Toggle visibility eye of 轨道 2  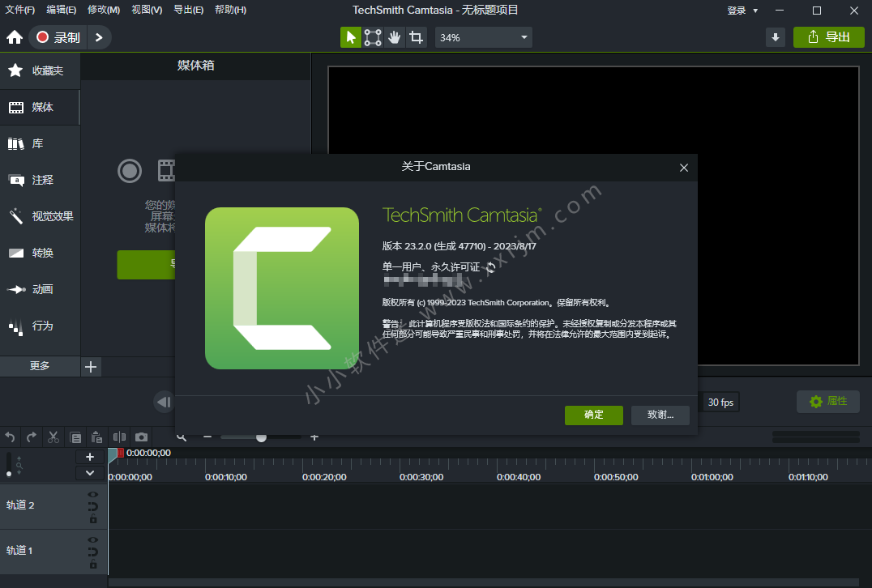point(93,494)
